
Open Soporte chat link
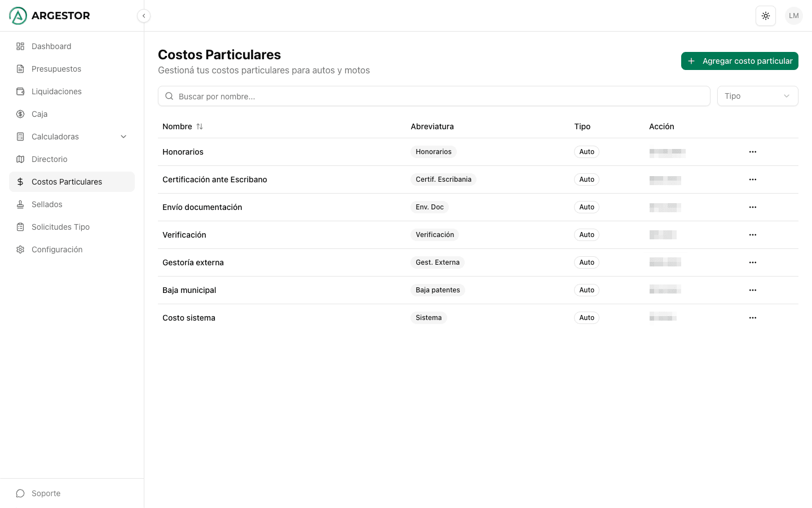(x=46, y=493)
